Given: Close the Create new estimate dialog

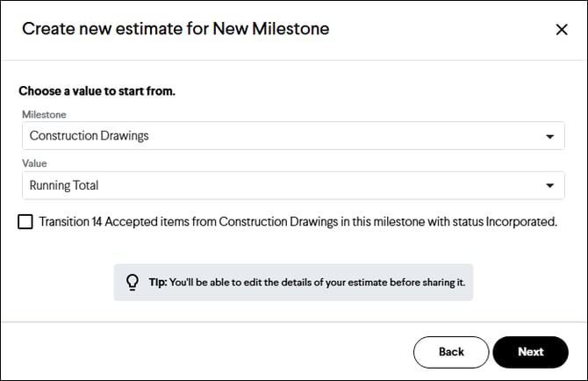Looking at the screenshot, I should coord(562,29).
